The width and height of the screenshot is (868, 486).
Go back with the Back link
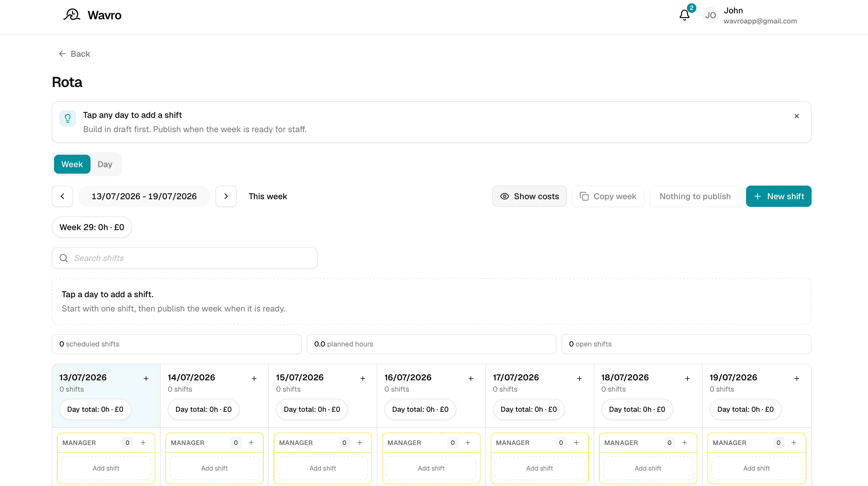pyautogui.click(x=75, y=54)
